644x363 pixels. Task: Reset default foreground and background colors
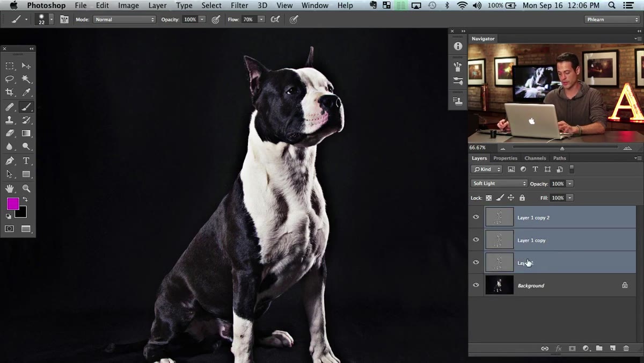click(9, 216)
